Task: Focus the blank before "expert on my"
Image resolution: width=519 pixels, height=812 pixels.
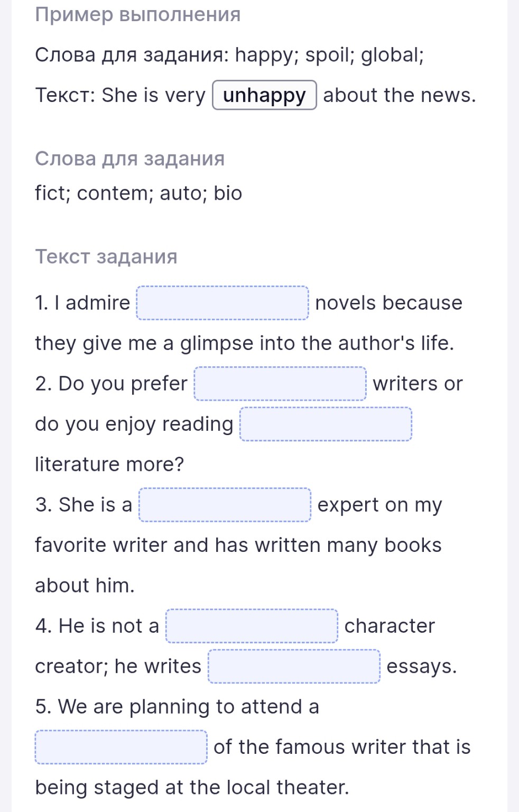Action: [225, 505]
